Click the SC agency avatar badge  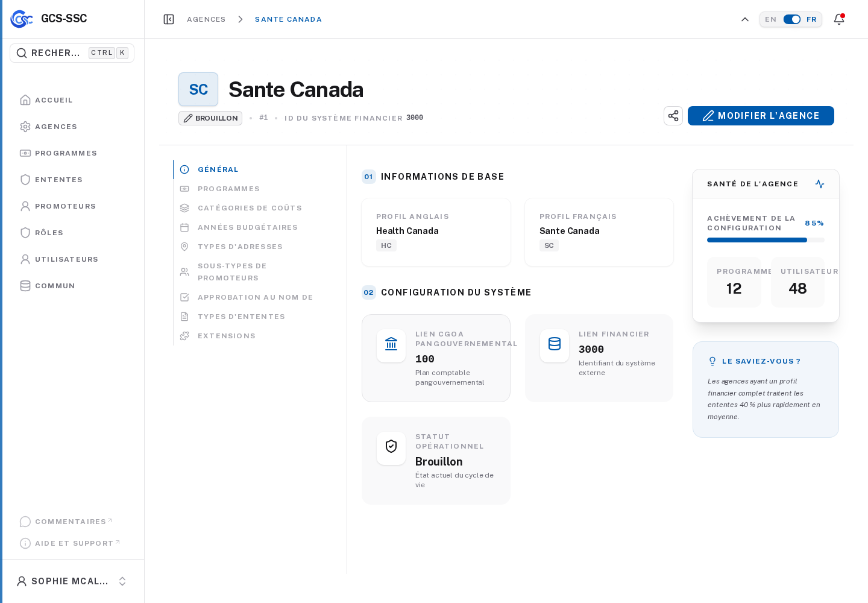coord(198,89)
